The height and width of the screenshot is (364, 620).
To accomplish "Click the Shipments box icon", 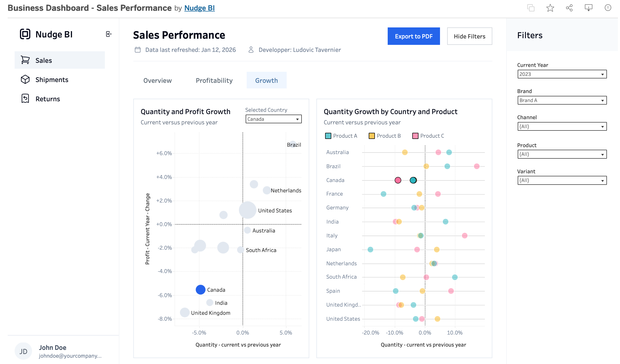I will click(x=25, y=79).
